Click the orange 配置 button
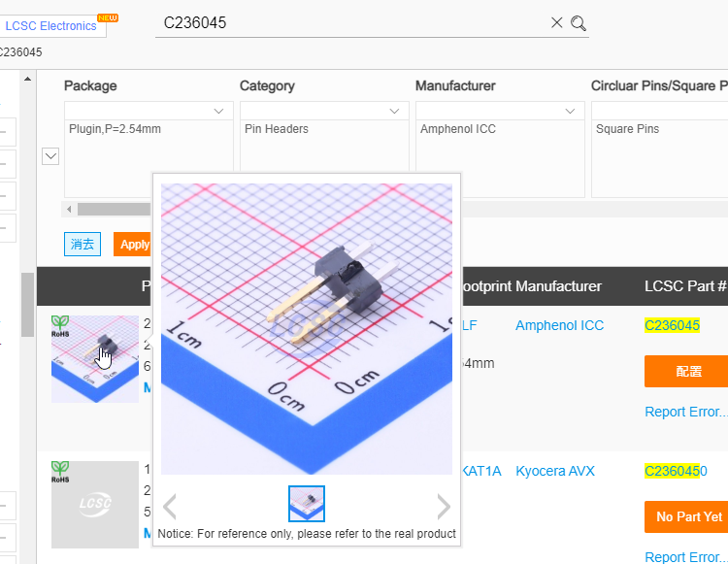The image size is (728, 564). click(x=687, y=372)
